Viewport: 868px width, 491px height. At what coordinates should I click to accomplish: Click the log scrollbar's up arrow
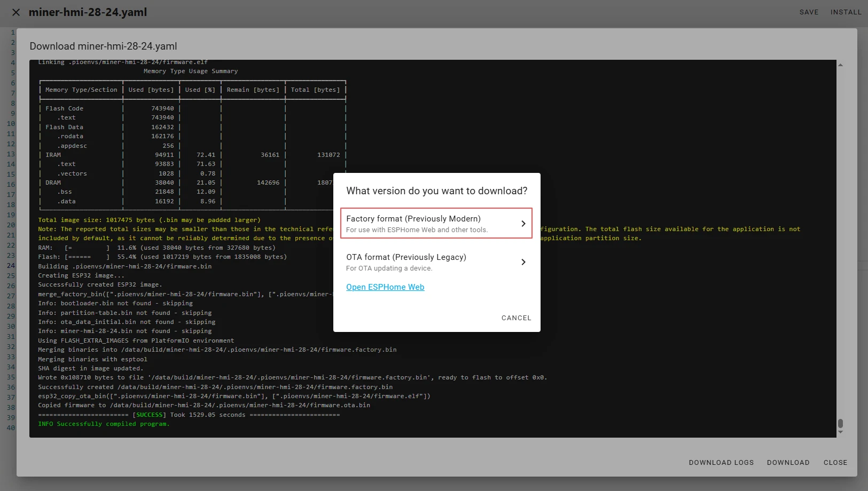[840, 65]
